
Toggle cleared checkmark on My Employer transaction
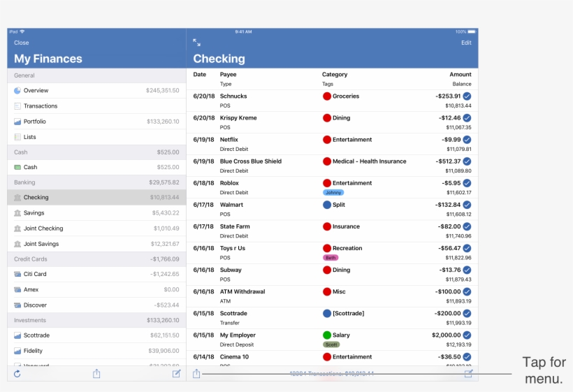coord(467,335)
